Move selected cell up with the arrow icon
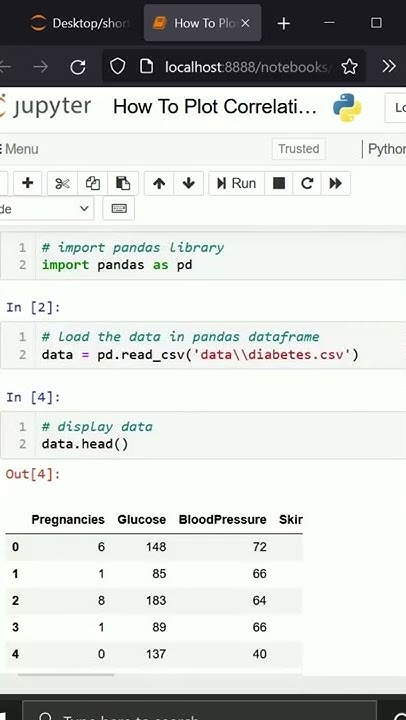Screen dimensions: 406x720 159,184
